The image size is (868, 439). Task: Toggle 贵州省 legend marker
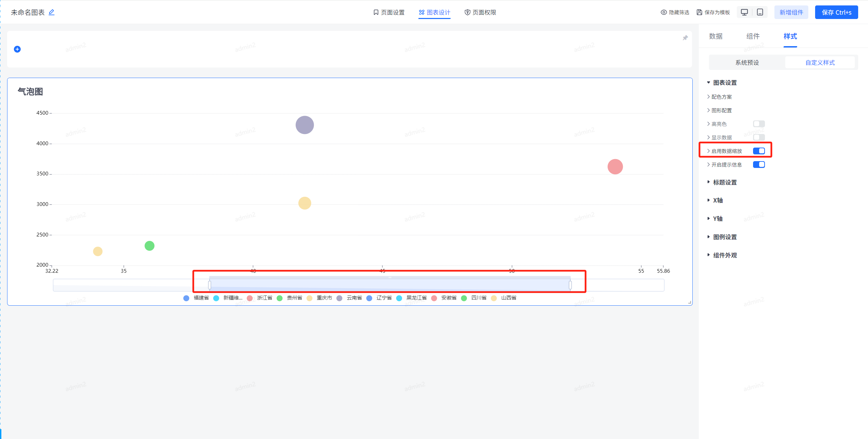click(x=280, y=298)
